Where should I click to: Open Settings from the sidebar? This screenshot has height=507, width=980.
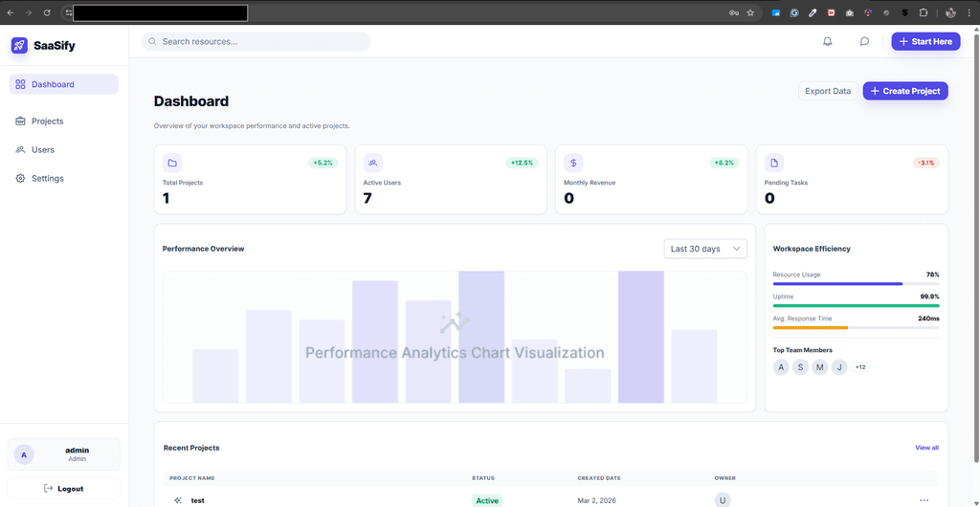(47, 179)
